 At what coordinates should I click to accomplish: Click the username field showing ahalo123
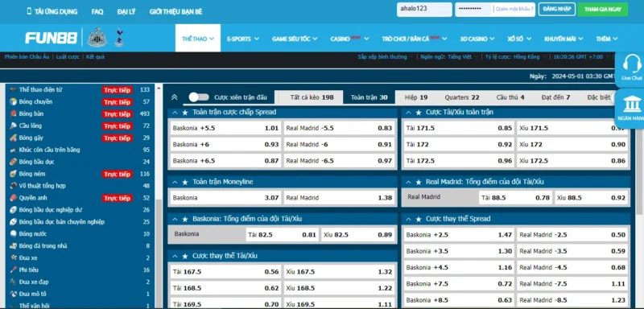point(424,9)
